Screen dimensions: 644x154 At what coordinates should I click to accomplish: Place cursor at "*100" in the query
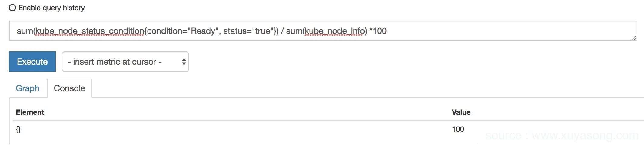378,31
